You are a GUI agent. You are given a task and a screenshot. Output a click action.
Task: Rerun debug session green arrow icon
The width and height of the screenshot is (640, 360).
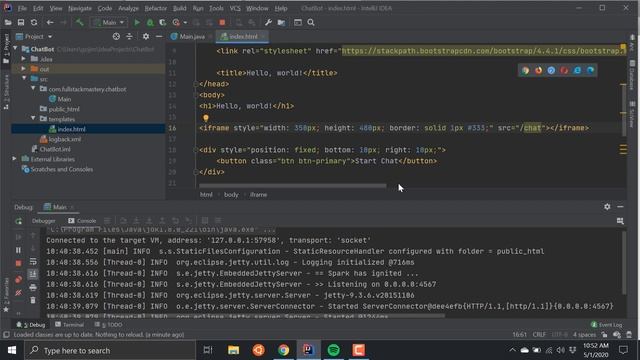click(x=18, y=221)
